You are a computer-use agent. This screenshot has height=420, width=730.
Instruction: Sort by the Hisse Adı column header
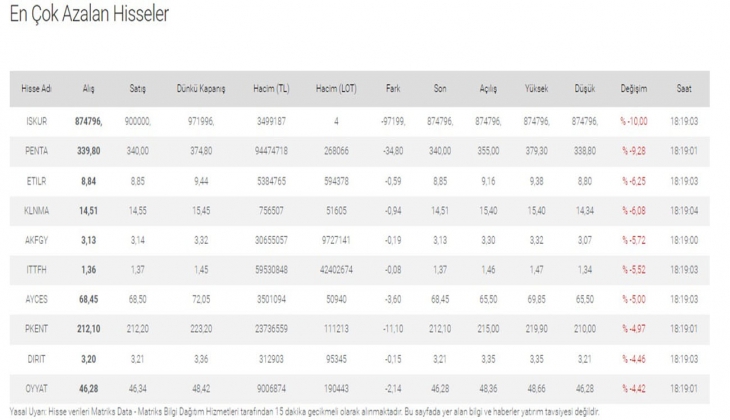[x=36, y=88]
